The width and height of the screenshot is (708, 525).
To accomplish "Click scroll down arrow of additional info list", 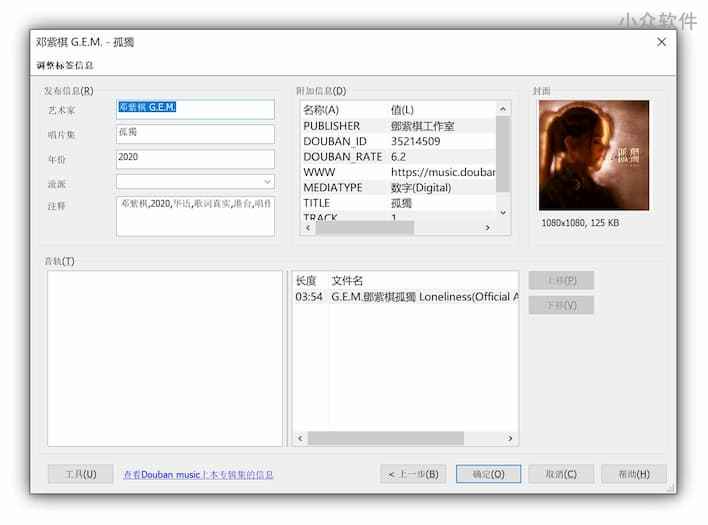I will pos(503,213).
